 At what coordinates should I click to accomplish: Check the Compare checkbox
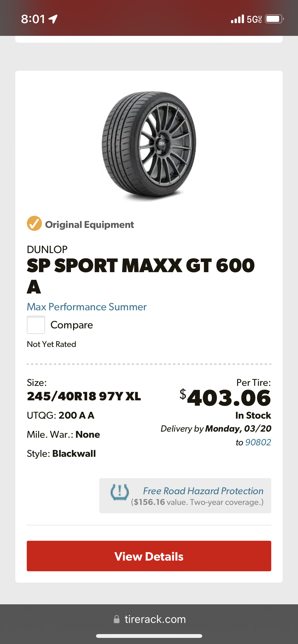36,325
